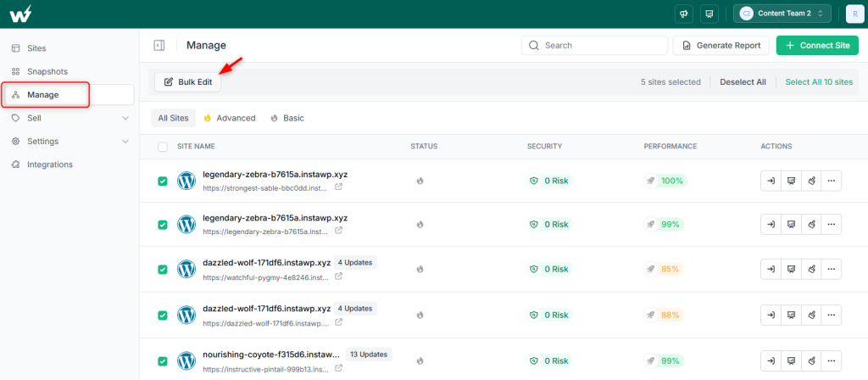Tick the select-all checkbox beside SITE NAME header
868x380 pixels.
tap(162, 147)
